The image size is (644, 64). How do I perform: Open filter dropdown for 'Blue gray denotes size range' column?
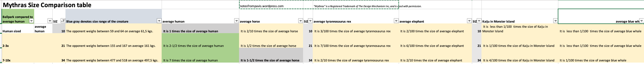(159, 21)
